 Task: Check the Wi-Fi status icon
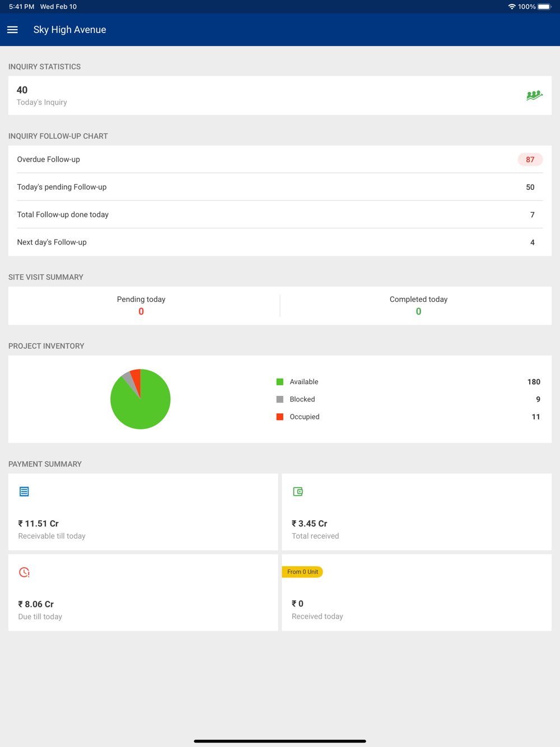[512, 7]
